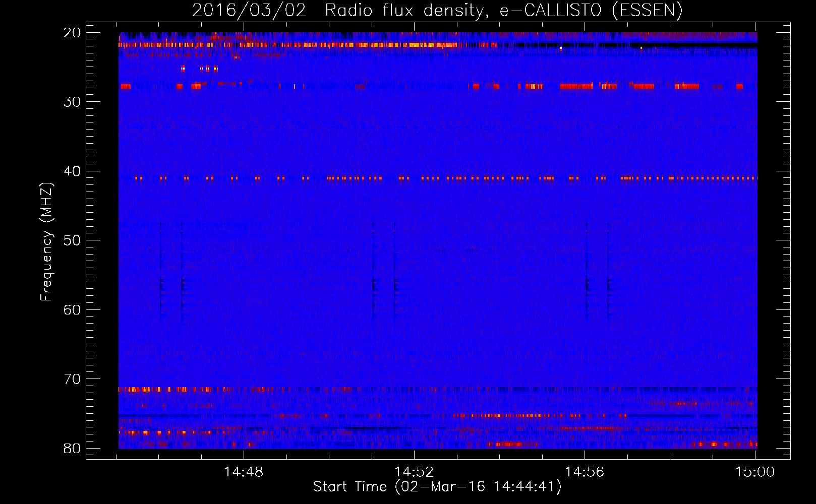The height and width of the screenshot is (504, 816).
Task: Click the frequency tick label "70"
Action: pos(72,379)
